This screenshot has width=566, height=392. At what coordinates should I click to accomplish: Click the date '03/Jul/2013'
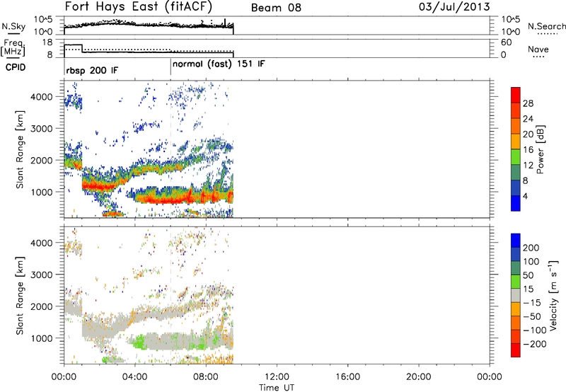[454, 7]
